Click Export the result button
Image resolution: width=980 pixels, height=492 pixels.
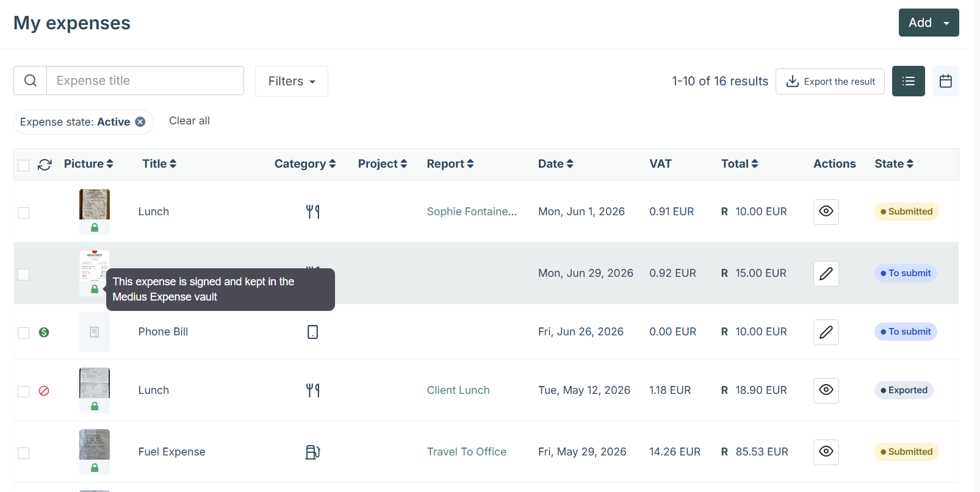click(830, 81)
